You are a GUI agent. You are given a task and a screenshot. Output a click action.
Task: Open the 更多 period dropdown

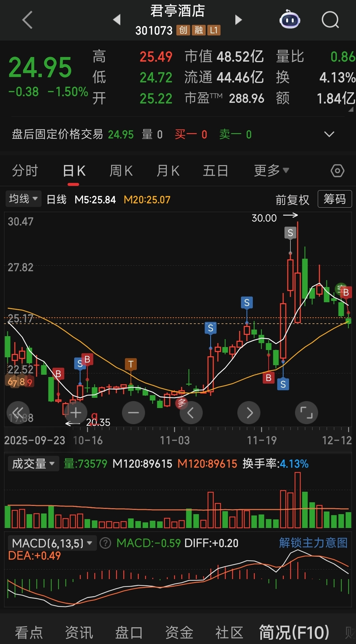(271, 171)
